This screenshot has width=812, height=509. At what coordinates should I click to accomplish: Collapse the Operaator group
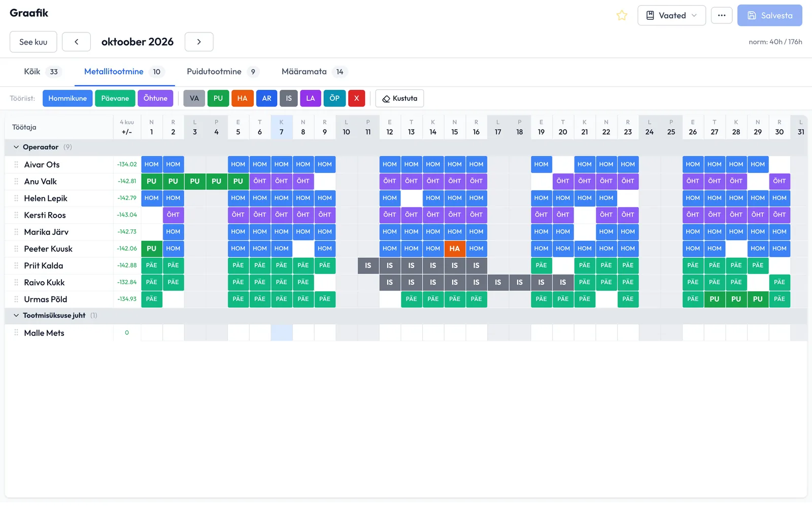click(x=16, y=147)
